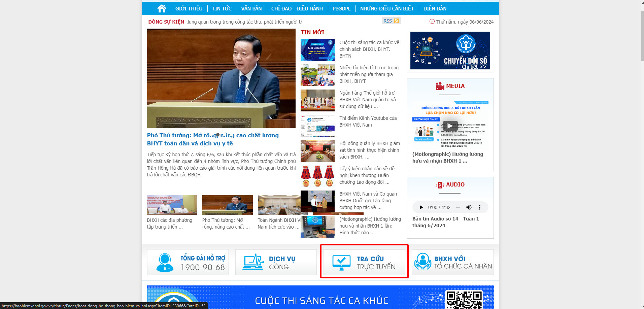This screenshot has width=644, height=309.
Task: Click the TIN MỚI section heading
Action: coord(312,32)
